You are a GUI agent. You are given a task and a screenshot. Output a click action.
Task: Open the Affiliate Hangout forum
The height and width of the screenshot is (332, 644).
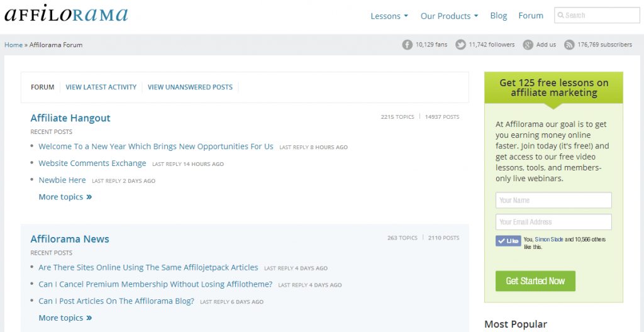pos(70,118)
